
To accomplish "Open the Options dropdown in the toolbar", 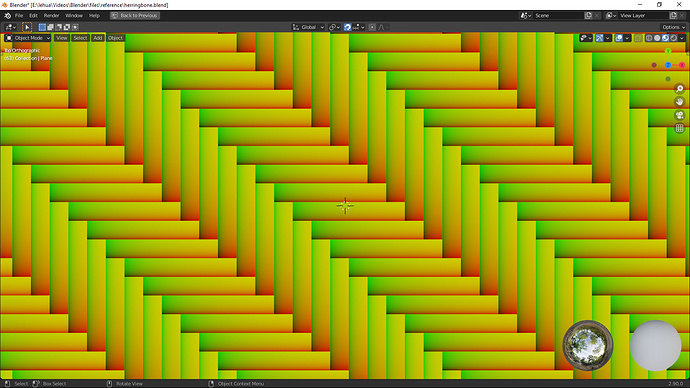I will 673,27.
